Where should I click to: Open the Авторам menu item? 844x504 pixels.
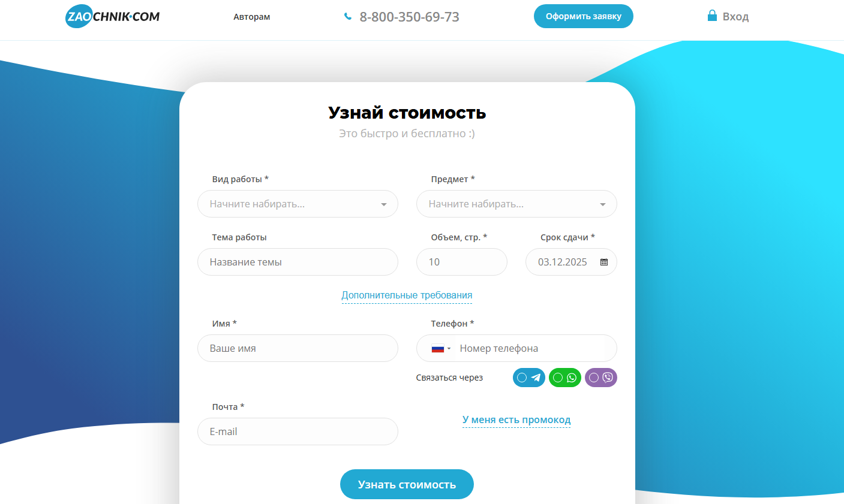pos(251,17)
